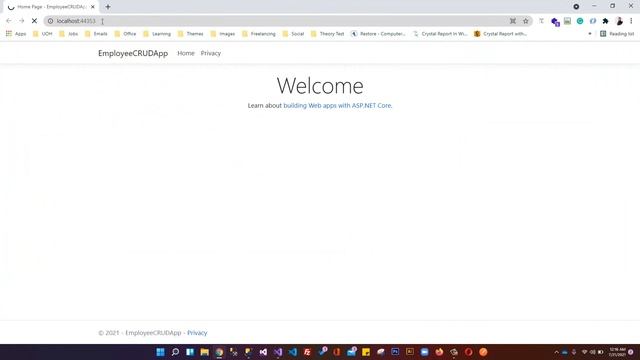Open File Explorer from taskbar
This screenshot has height=360, width=640.
point(204,352)
